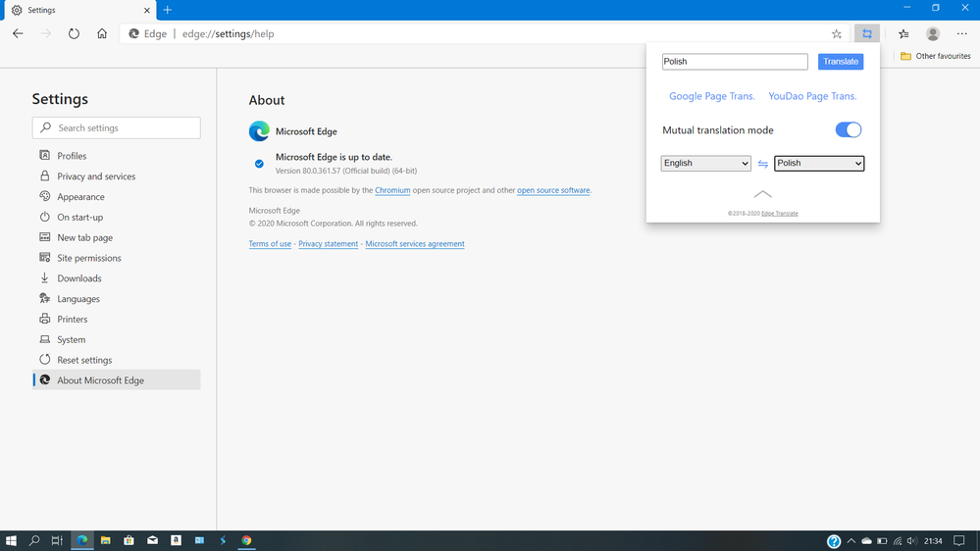The height and width of the screenshot is (551, 980).
Task: Open the Polish target language dropdown
Action: click(818, 164)
